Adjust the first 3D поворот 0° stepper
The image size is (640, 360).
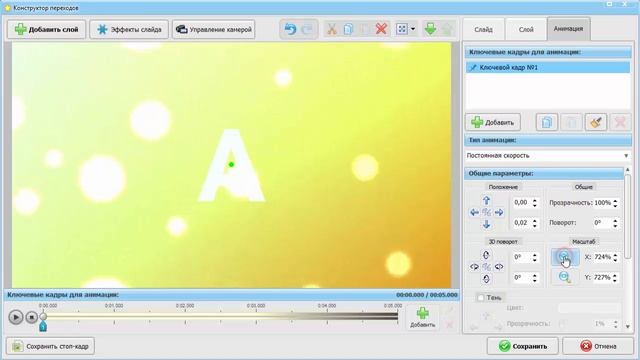pyautogui.click(x=535, y=257)
